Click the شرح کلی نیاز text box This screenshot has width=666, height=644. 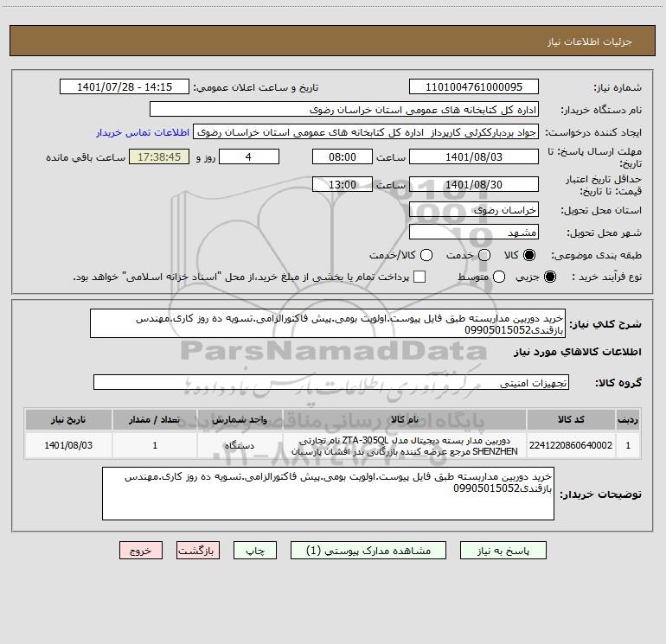pos(328,323)
